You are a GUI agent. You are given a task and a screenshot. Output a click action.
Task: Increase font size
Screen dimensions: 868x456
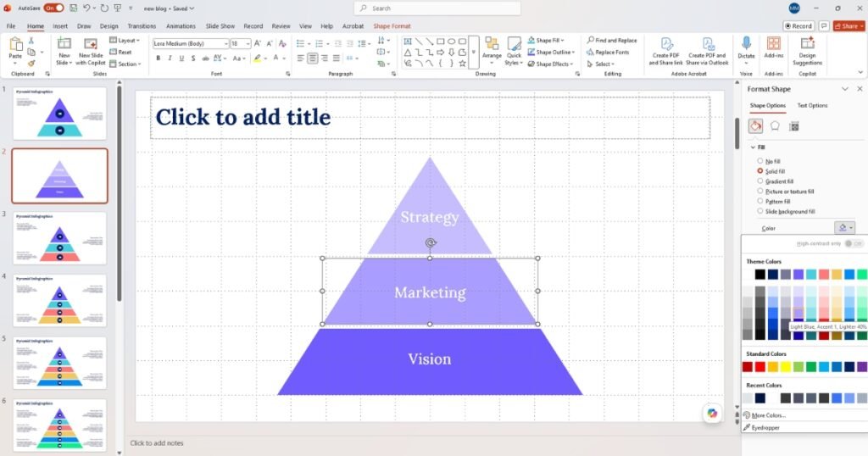(x=258, y=43)
